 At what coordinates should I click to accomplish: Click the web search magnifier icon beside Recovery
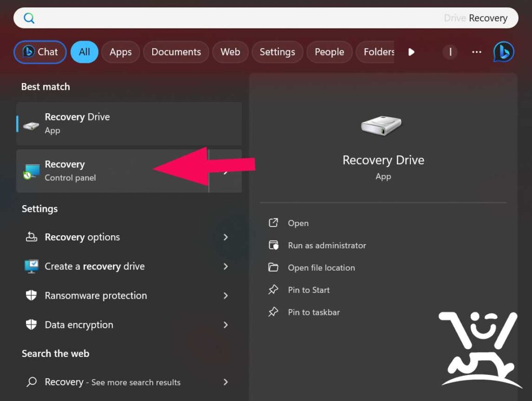tap(32, 382)
